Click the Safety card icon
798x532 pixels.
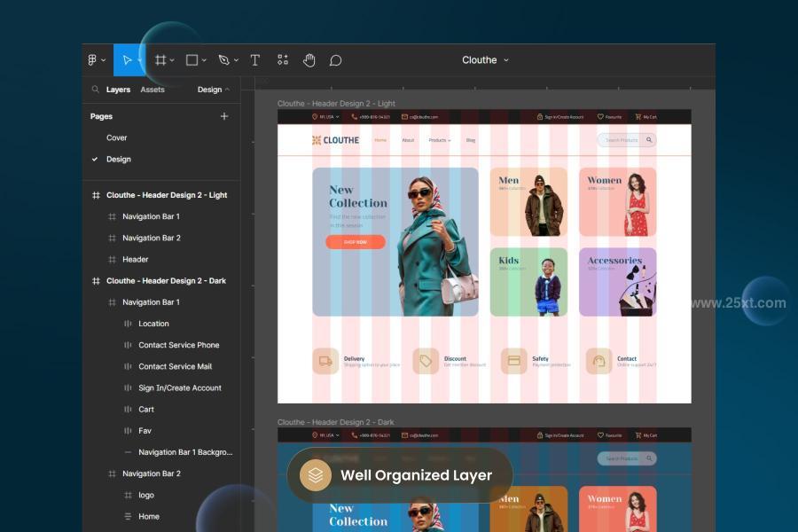[x=514, y=361]
